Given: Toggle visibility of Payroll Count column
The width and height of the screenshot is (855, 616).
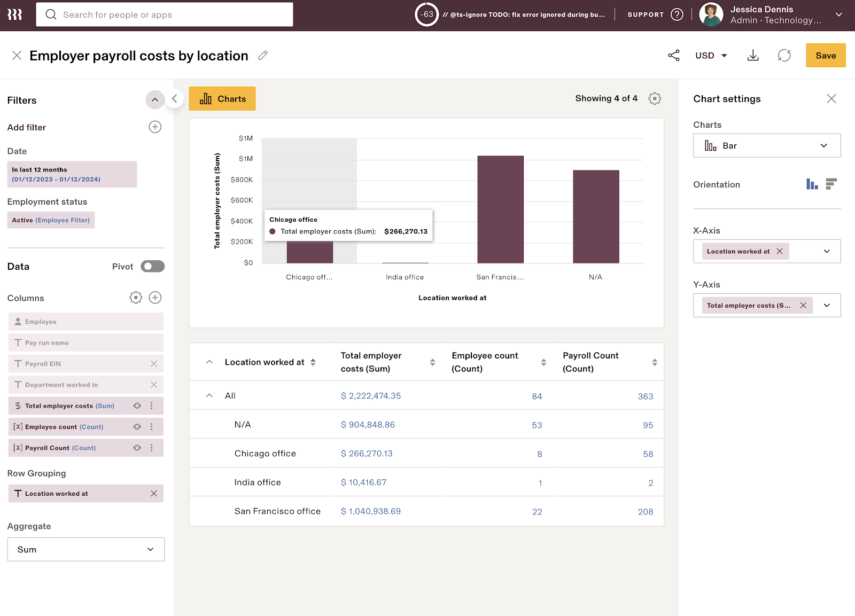Looking at the screenshot, I should [x=137, y=448].
